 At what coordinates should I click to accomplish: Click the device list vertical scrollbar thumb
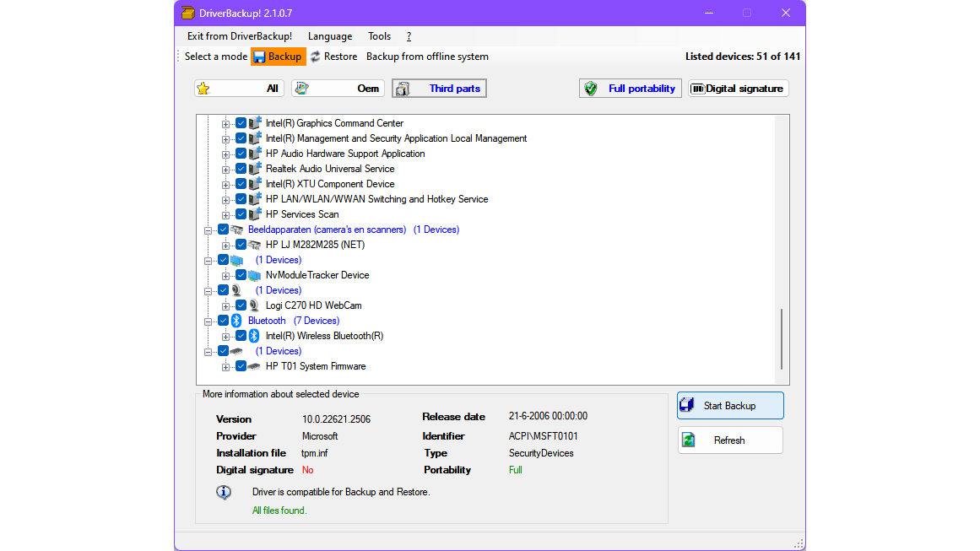click(x=782, y=339)
